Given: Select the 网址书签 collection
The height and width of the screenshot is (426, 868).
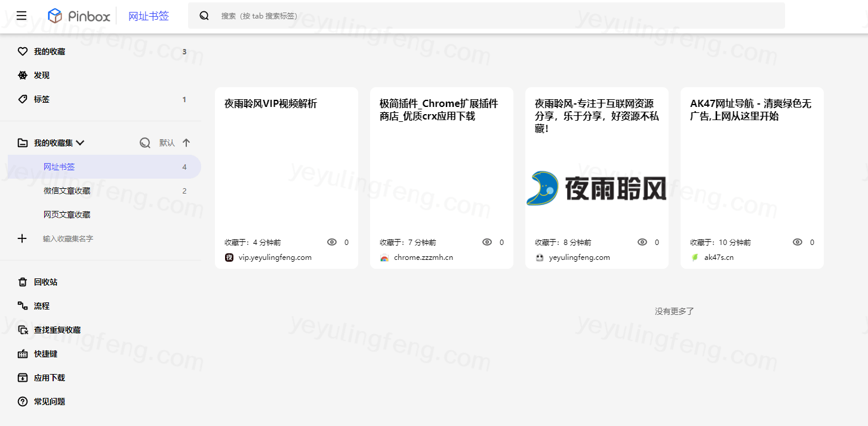Looking at the screenshot, I should [104, 167].
